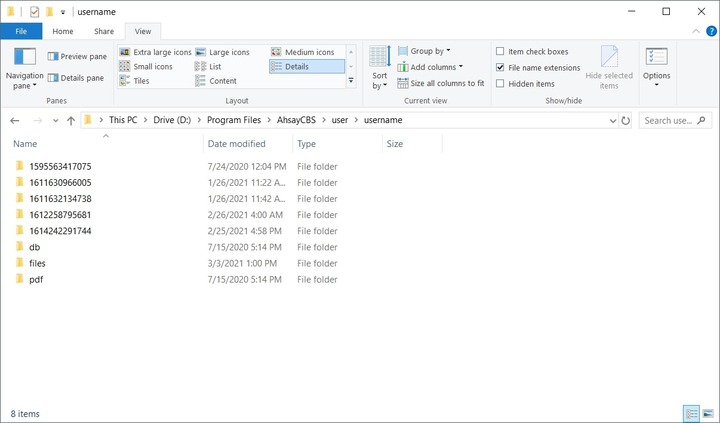Enable Item check boxes
The width and height of the screenshot is (720, 423).
click(x=532, y=51)
